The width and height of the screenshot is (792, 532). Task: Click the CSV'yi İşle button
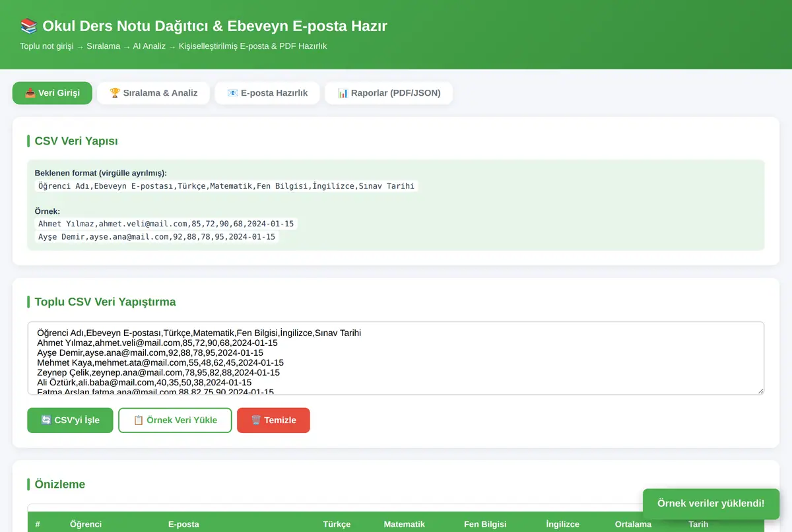point(70,420)
